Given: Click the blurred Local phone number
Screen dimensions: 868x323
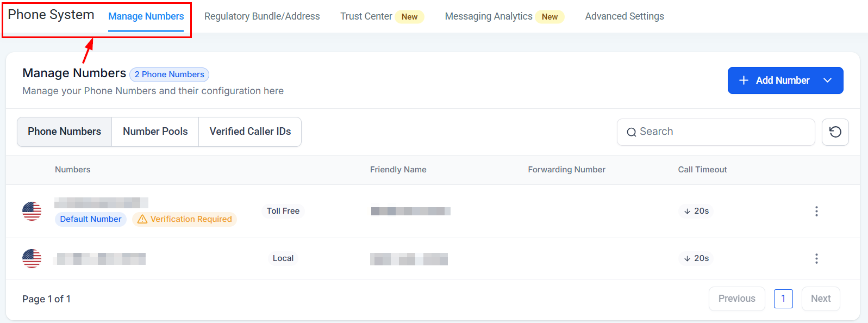Looking at the screenshot, I should (x=100, y=258).
